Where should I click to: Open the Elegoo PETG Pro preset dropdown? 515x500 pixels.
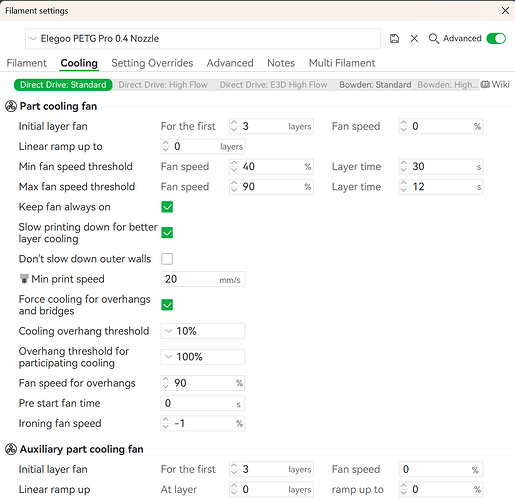click(203, 39)
